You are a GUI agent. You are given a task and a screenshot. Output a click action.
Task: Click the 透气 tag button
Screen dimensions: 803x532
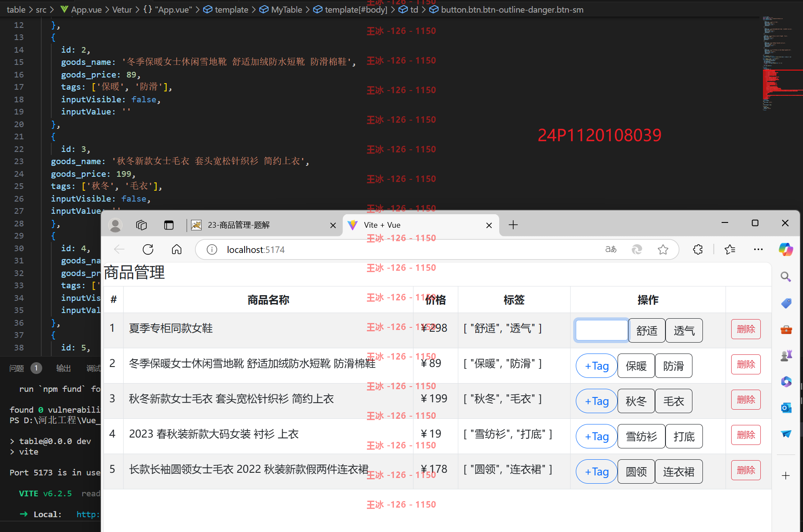684,330
